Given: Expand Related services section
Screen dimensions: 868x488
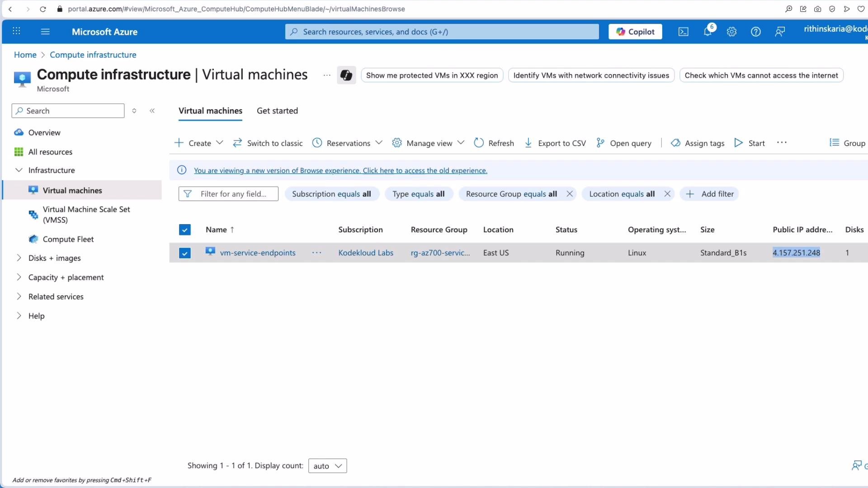Looking at the screenshot, I should coord(19,297).
